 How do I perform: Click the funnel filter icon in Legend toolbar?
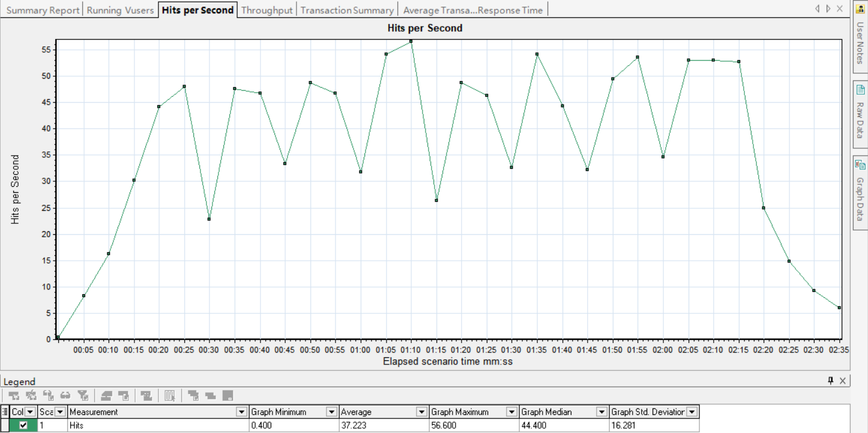(83, 396)
